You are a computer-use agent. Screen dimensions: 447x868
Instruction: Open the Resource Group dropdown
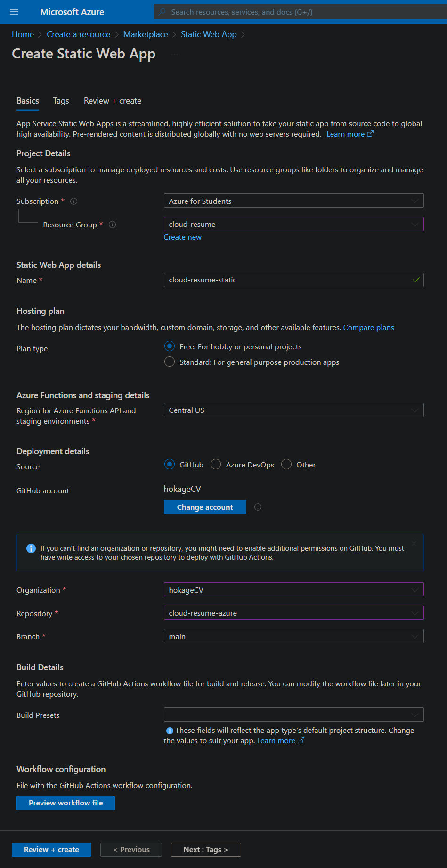click(293, 224)
